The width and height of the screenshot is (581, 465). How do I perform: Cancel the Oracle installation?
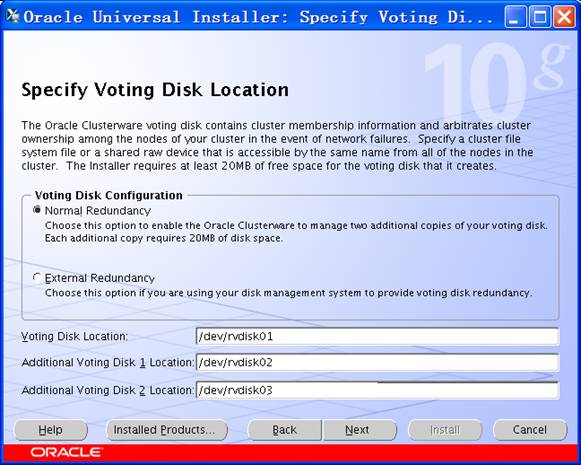[530, 430]
